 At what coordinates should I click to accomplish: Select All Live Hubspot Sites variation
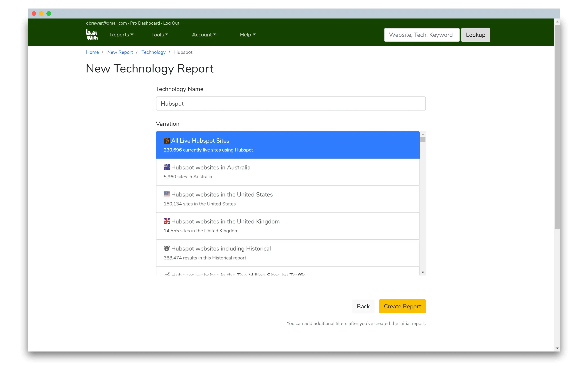(x=288, y=145)
